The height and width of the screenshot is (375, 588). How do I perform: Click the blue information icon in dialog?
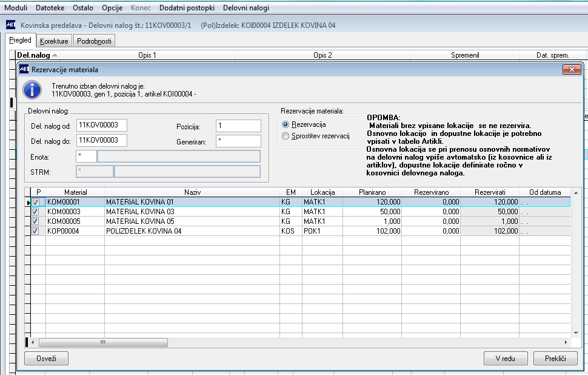32,90
